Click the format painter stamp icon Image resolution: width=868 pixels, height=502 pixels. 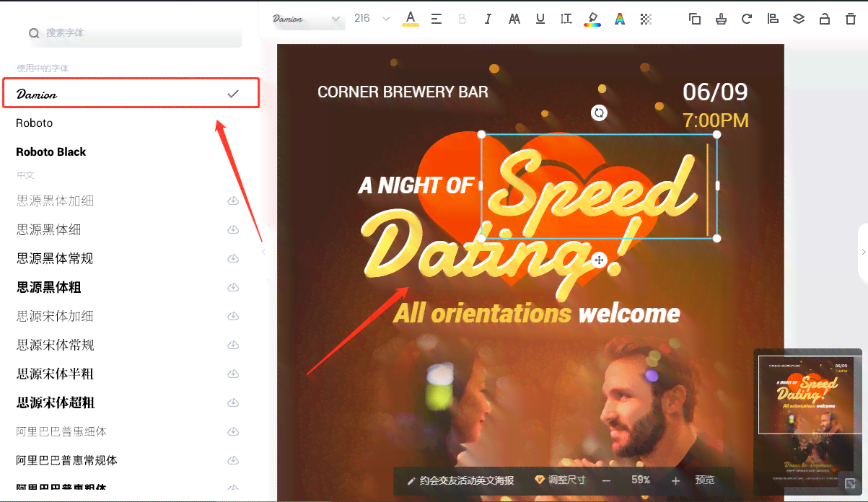point(721,19)
